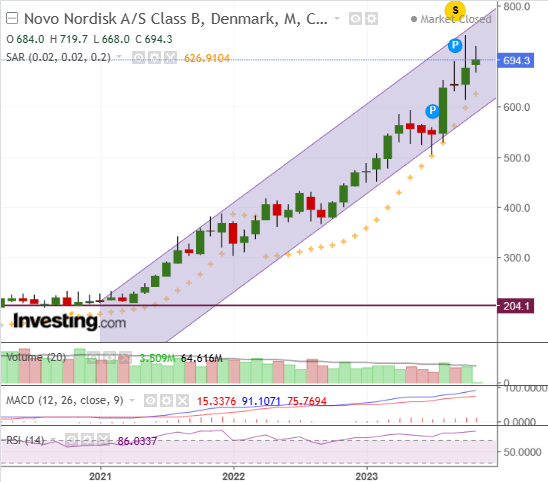Click the MACD histogram value 15.3376

click(216, 401)
